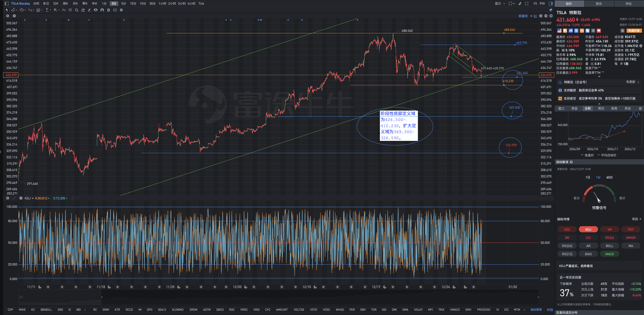Toggle drawings visibility eye icon
This screenshot has width=644, height=315.
pyautogui.click(x=96, y=10)
